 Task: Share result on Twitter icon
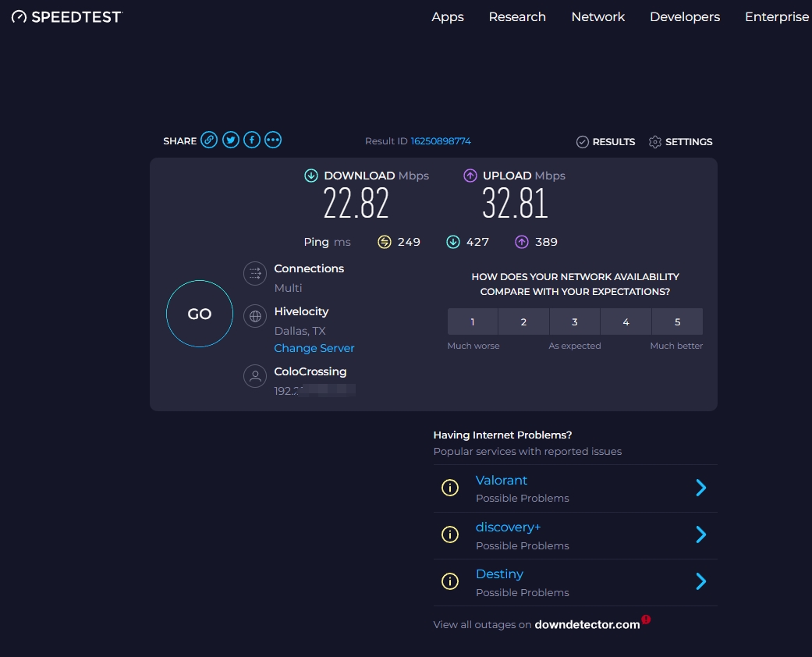point(230,140)
